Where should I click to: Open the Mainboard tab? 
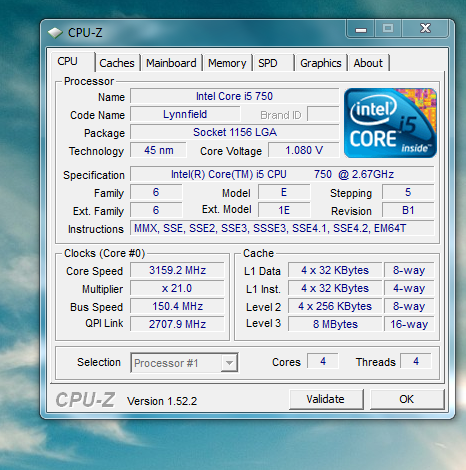tap(171, 63)
